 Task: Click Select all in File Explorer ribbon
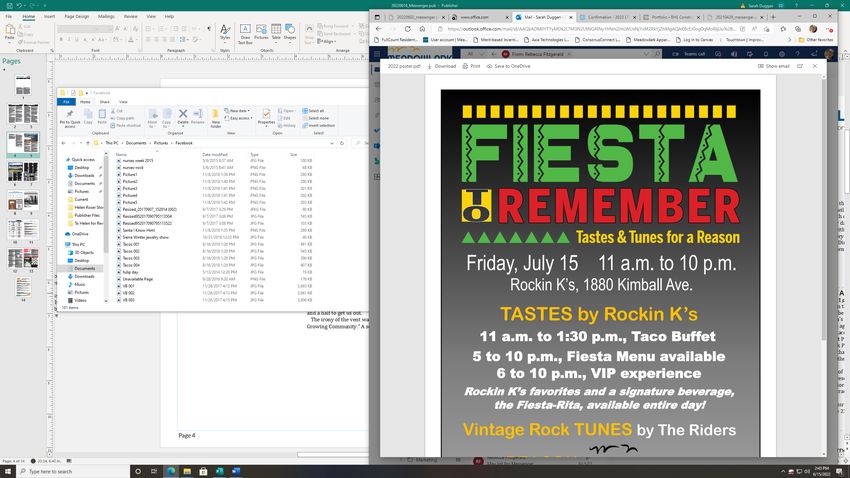pos(315,111)
